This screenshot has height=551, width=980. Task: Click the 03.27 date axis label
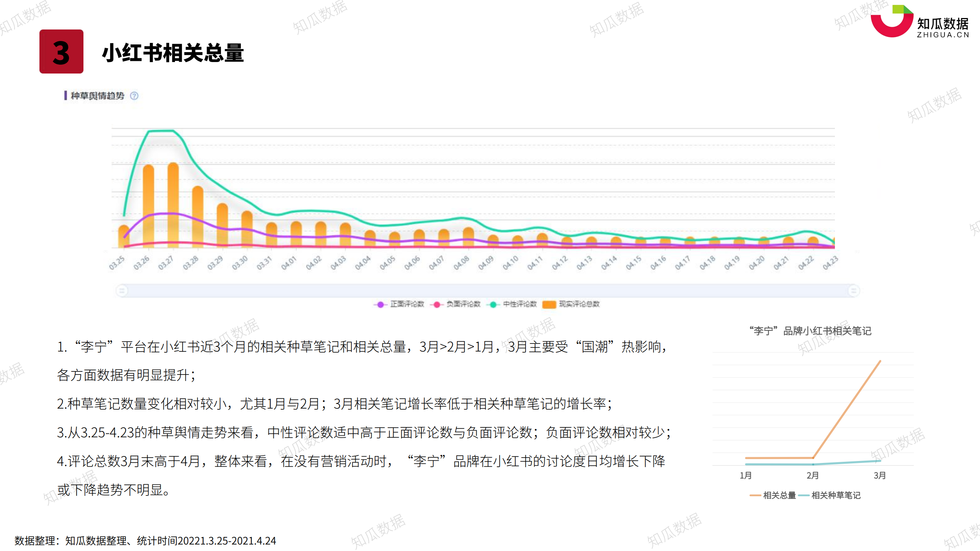(x=166, y=263)
